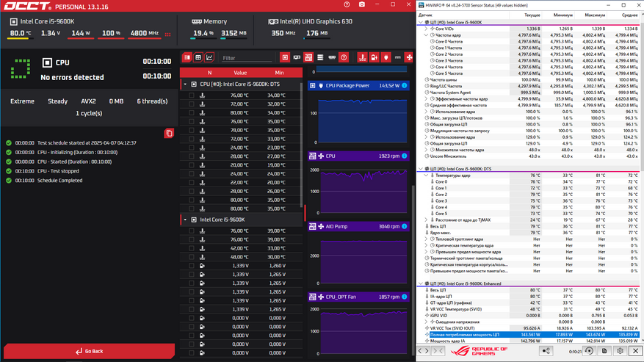Viewport: 644px width, 362px height.
Task: Open info for the AIO Pump graph
Action: (x=405, y=226)
